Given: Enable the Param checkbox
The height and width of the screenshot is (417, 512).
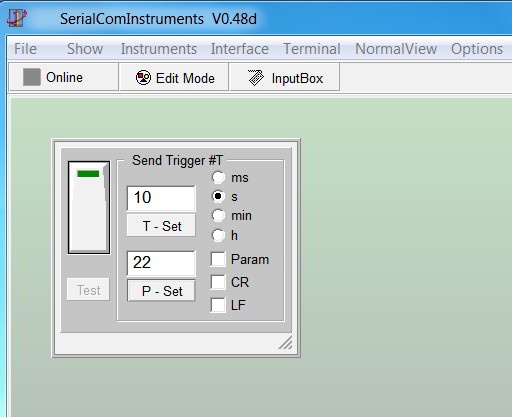Looking at the screenshot, I should coord(218,259).
